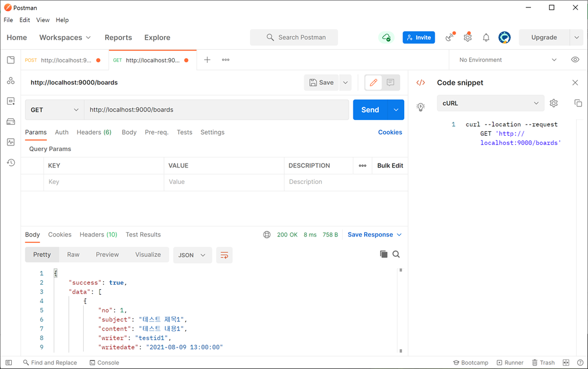Click the Send button
Viewport: 588px width, 369px height.
[370, 110]
